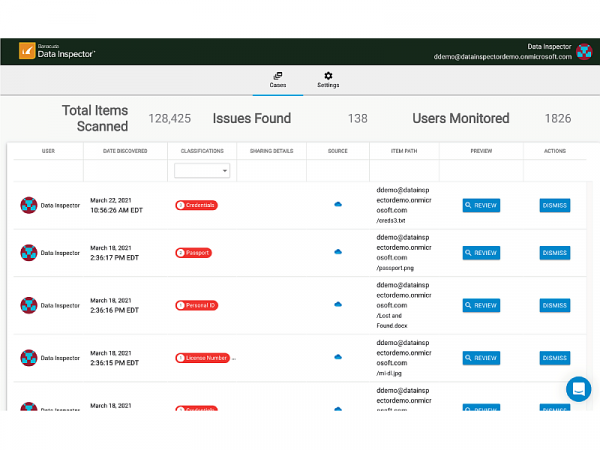Click the /mi-dl.jpg item path

click(389, 373)
